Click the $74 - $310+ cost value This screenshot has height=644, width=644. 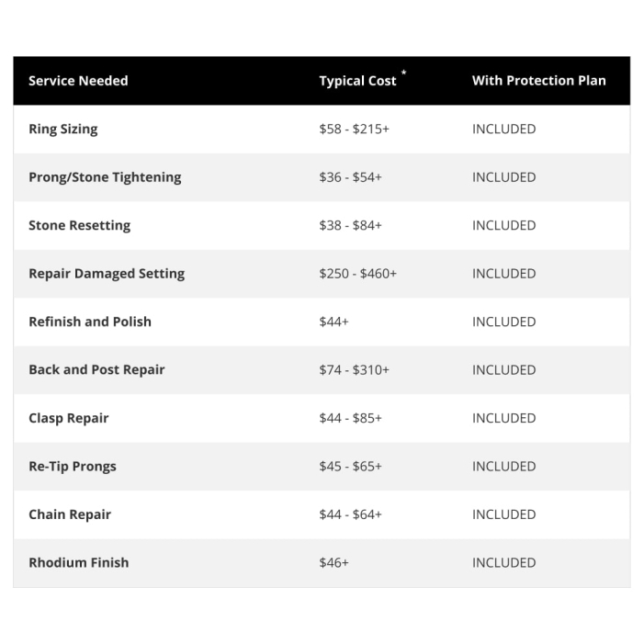pyautogui.click(x=354, y=370)
